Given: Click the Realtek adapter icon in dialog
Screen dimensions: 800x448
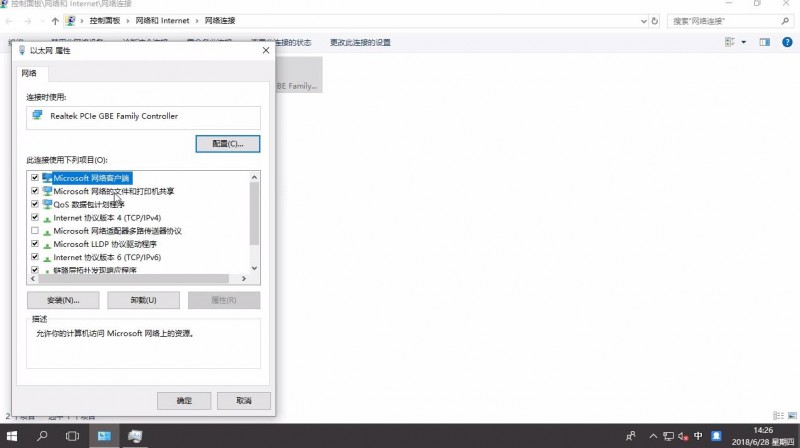Looking at the screenshot, I should click(37, 115).
